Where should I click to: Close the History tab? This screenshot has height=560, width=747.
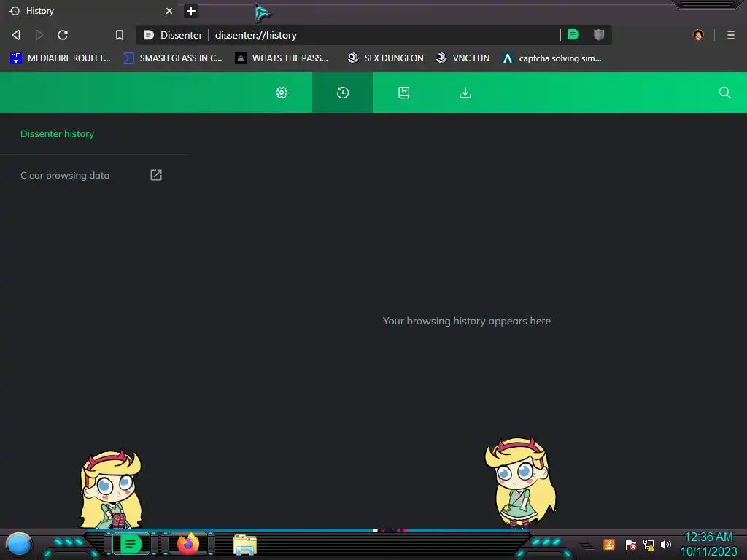[169, 10]
